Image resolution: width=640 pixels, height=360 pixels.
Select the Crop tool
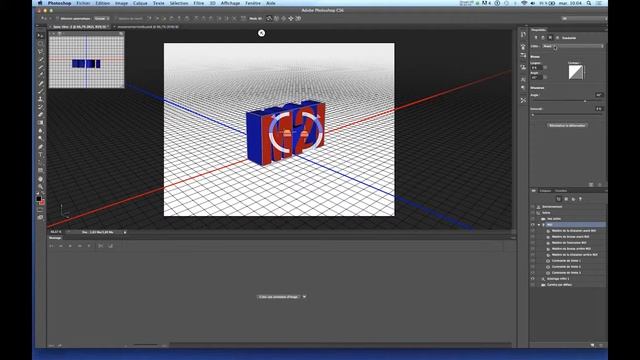point(40,67)
